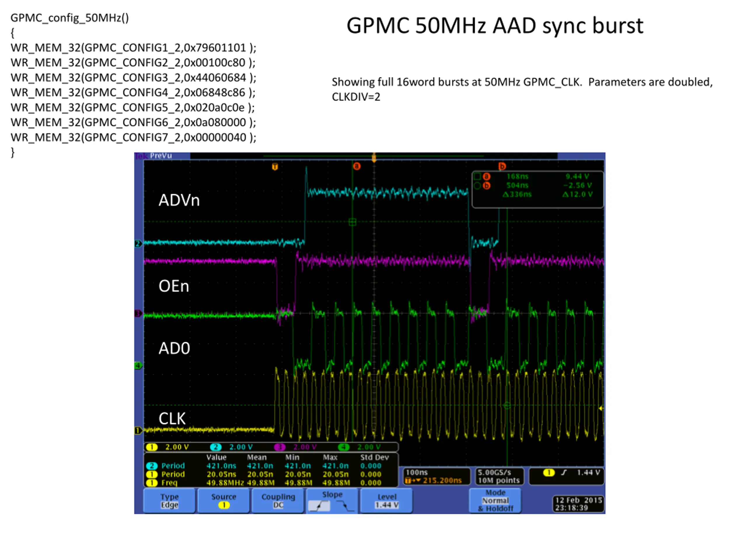
Task: Open the Level 1.44 V button
Action: (386, 501)
